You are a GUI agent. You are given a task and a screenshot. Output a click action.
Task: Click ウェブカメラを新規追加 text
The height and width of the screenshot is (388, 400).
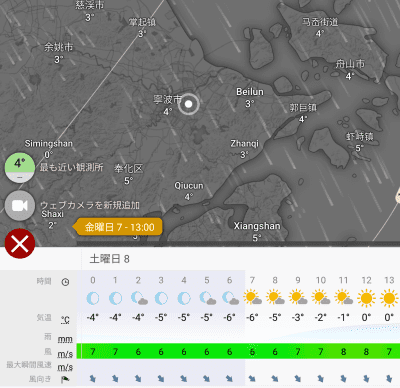[x=90, y=205]
